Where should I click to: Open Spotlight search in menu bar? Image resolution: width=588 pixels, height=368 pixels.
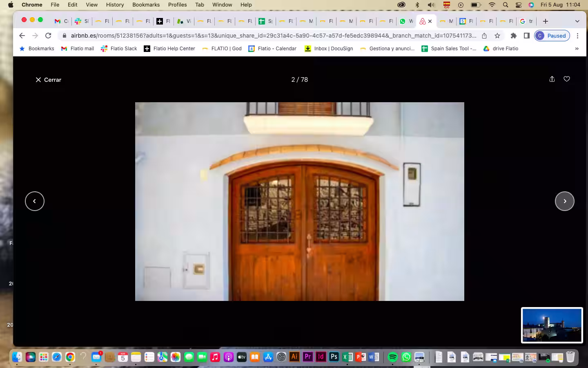click(x=506, y=5)
